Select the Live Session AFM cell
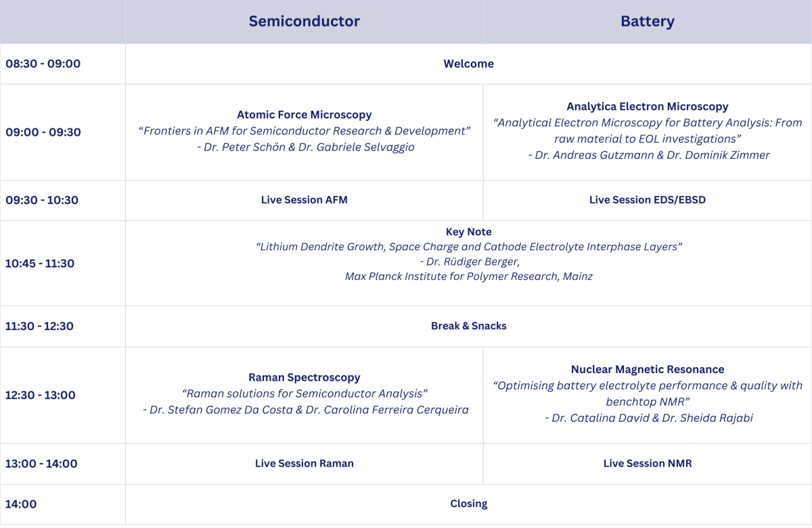Screen dimensions: 812x528 click(x=304, y=200)
